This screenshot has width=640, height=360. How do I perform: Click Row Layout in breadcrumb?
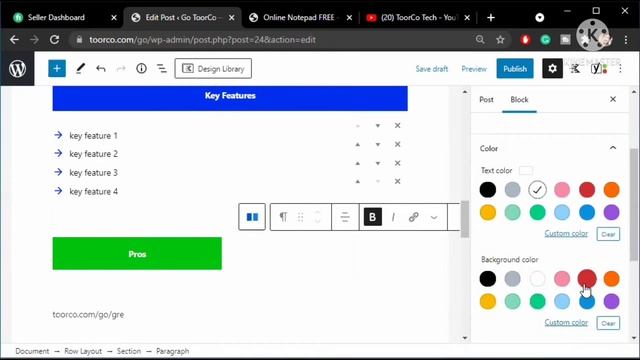pyautogui.click(x=83, y=351)
